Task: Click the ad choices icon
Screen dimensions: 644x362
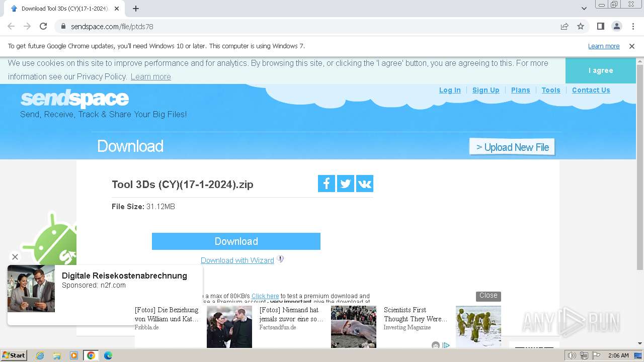Action: [446, 345]
